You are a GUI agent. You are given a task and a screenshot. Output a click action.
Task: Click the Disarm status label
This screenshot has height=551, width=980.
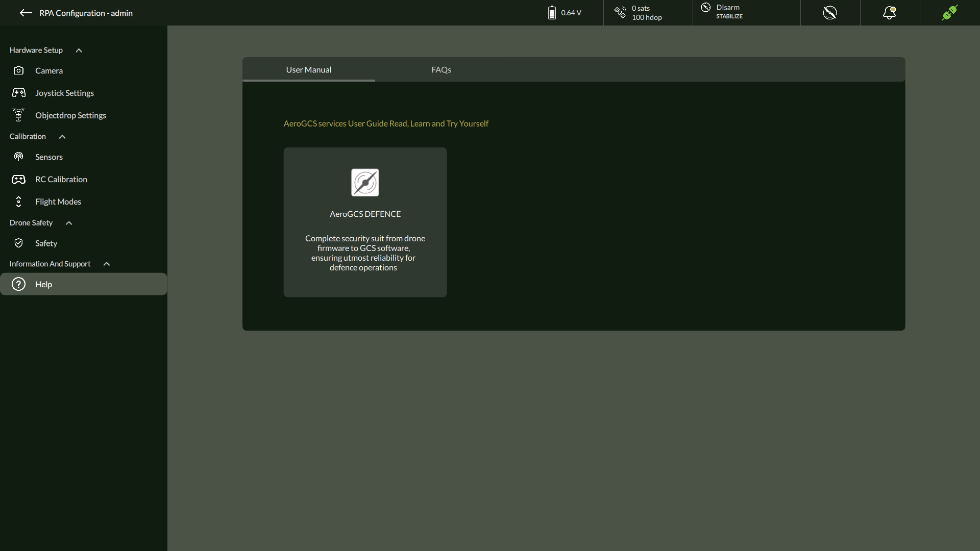point(728,7)
